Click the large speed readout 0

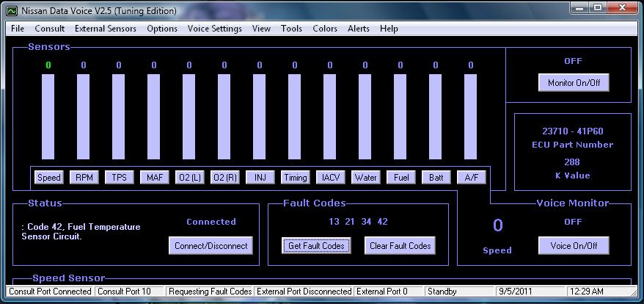tap(498, 225)
